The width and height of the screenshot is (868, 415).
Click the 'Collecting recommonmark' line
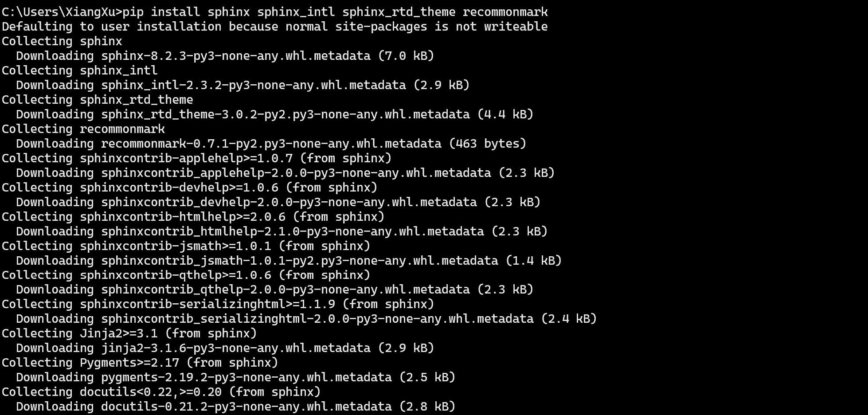83,129
